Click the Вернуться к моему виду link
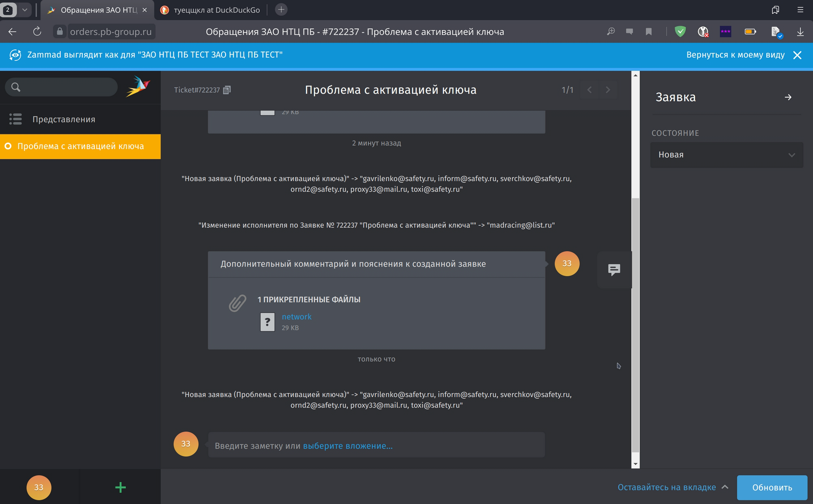813x504 pixels. 735,55
